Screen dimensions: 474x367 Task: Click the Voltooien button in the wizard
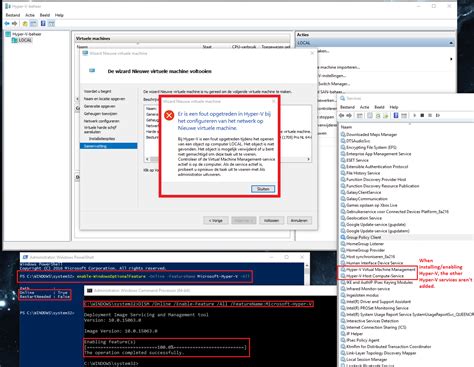pyautogui.click(x=271, y=221)
